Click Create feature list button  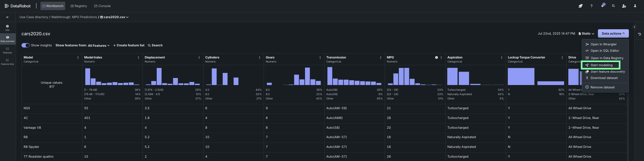[129, 45]
